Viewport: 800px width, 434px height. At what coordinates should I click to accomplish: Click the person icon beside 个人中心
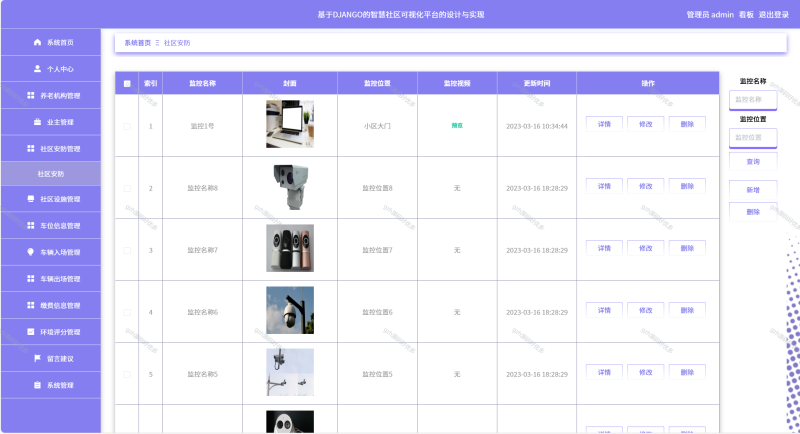coord(37,69)
